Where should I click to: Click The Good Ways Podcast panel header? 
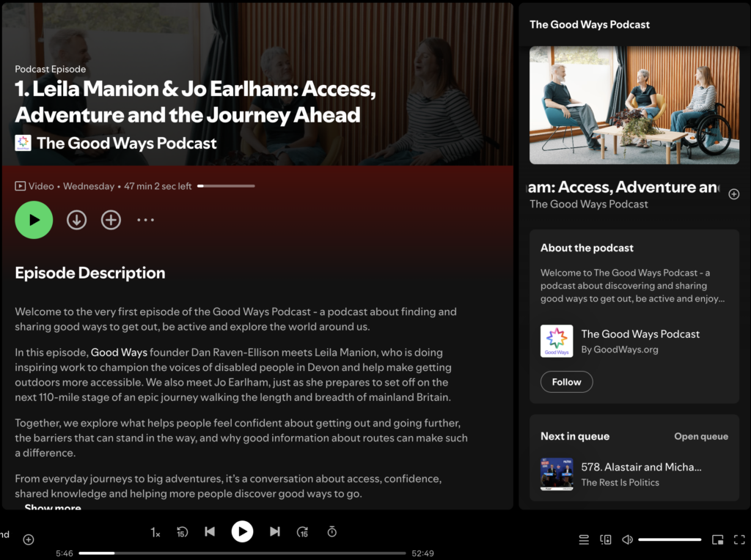[590, 24]
